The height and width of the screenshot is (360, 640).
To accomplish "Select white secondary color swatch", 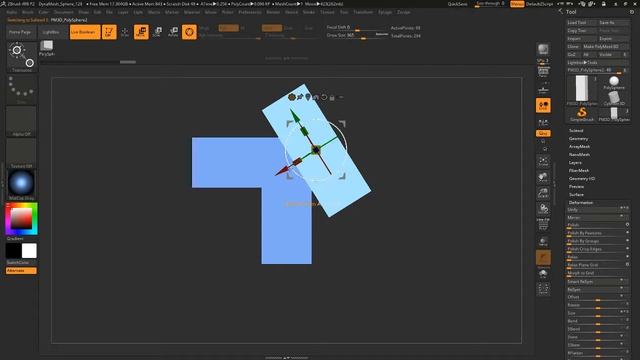I will click(29, 251).
